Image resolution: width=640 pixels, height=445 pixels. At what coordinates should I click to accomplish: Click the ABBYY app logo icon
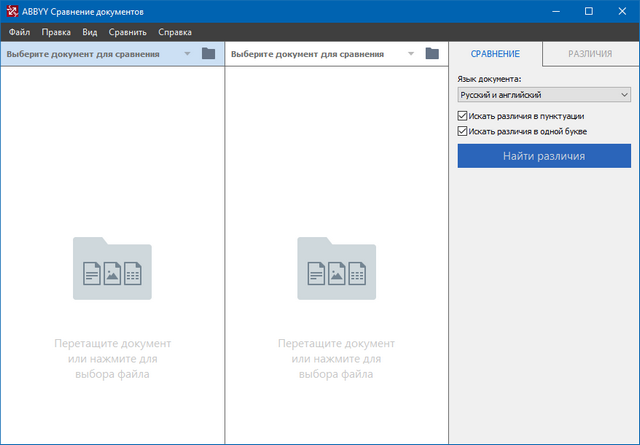[11, 11]
